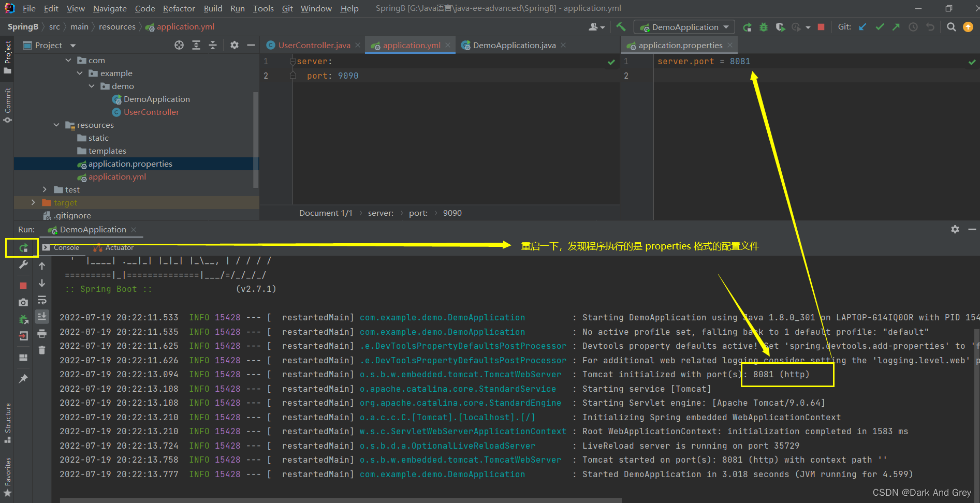Open the Navigate menu
The height and width of the screenshot is (503, 980).
click(110, 8)
